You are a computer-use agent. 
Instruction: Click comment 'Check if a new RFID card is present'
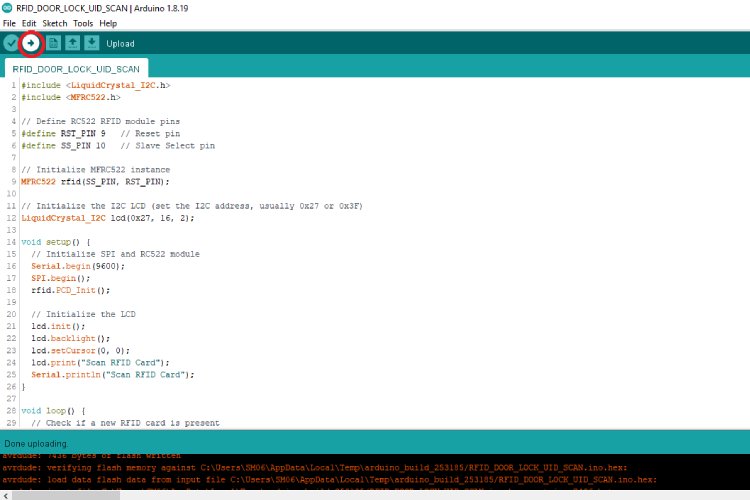click(x=125, y=423)
